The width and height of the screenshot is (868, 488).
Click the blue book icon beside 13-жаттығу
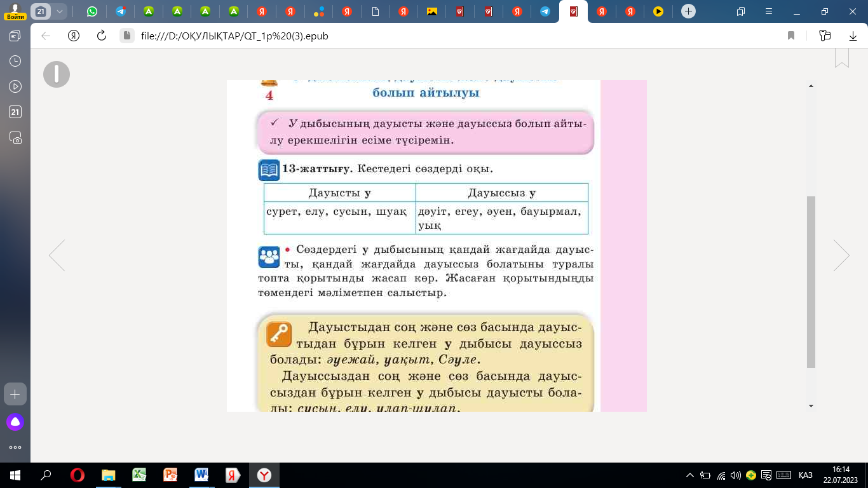(269, 170)
